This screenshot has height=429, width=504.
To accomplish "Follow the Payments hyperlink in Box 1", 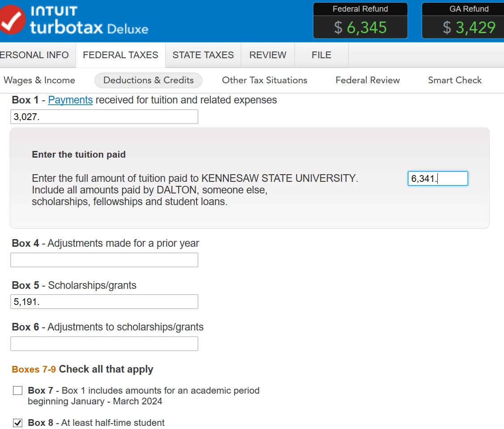I will pos(70,100).
